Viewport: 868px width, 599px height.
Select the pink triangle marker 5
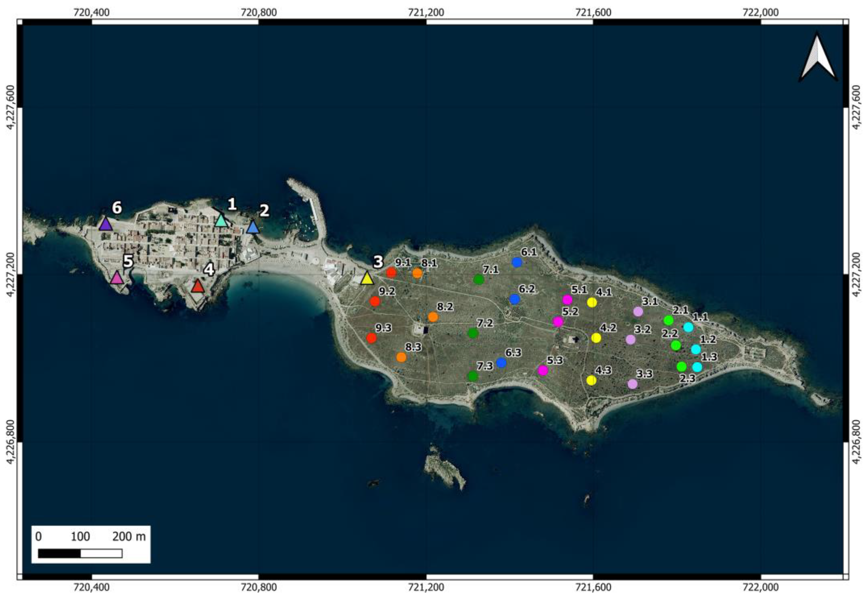coord(117,279)
